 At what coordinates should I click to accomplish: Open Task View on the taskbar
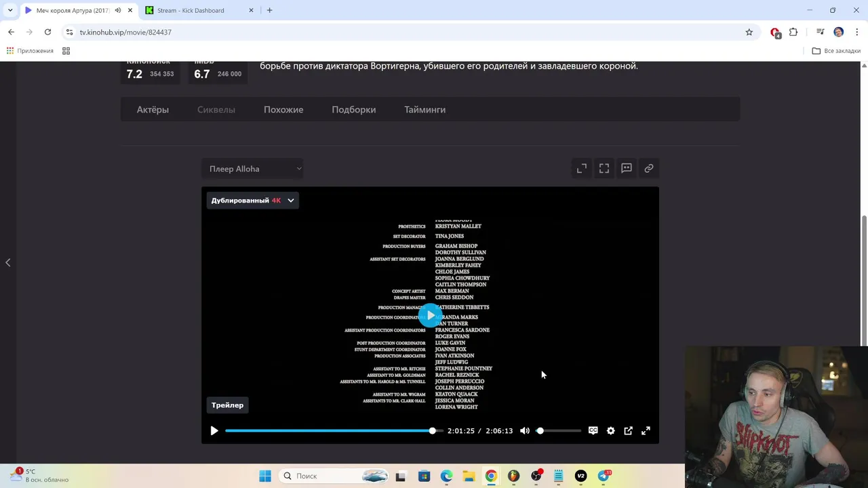tap(401, 476)
